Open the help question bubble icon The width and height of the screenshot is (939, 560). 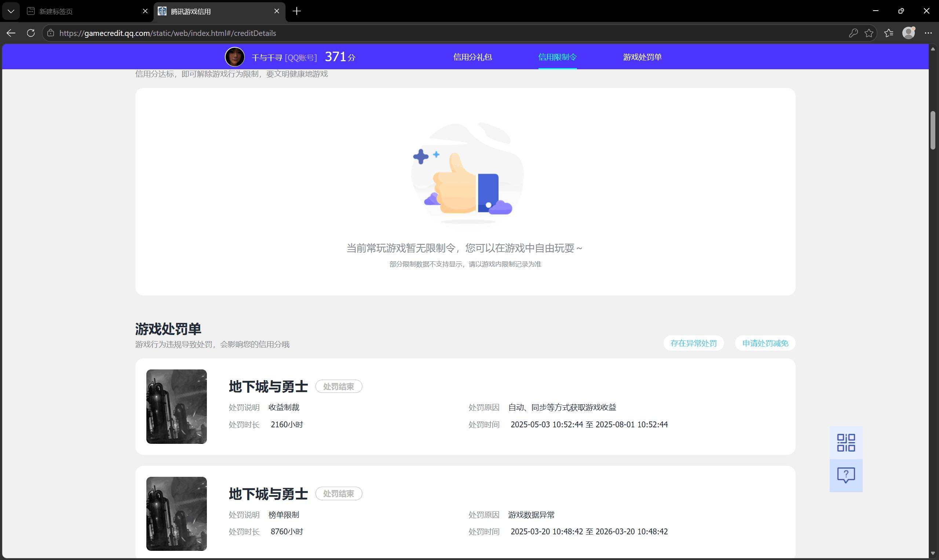pyautogui.click(x=846, y=475)
